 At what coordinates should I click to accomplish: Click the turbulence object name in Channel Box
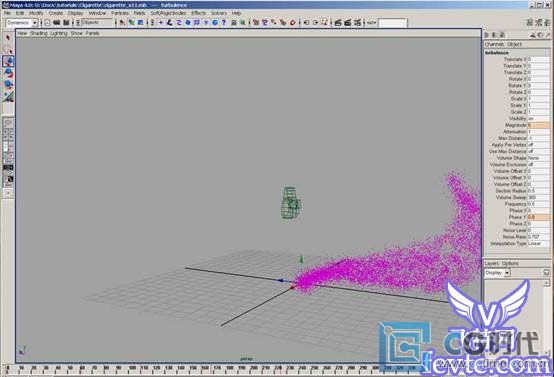496,53
